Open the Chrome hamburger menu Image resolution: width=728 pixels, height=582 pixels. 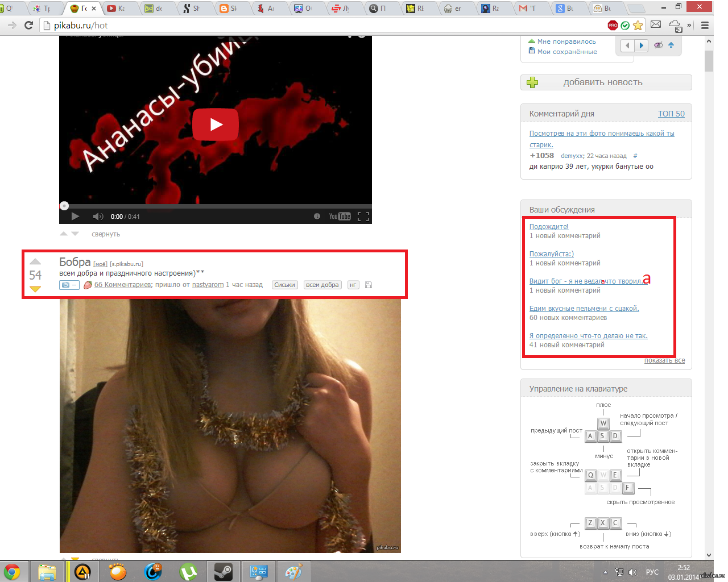[x=705, y=26]
